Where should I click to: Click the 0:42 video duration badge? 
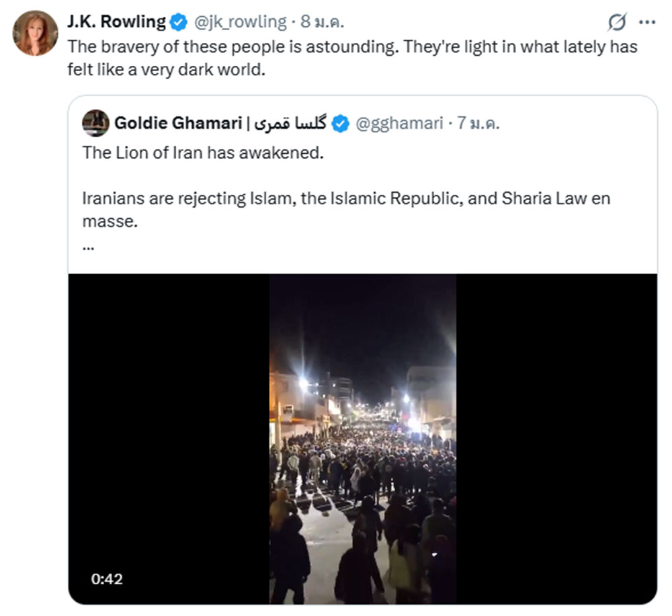tap(107, 578)
